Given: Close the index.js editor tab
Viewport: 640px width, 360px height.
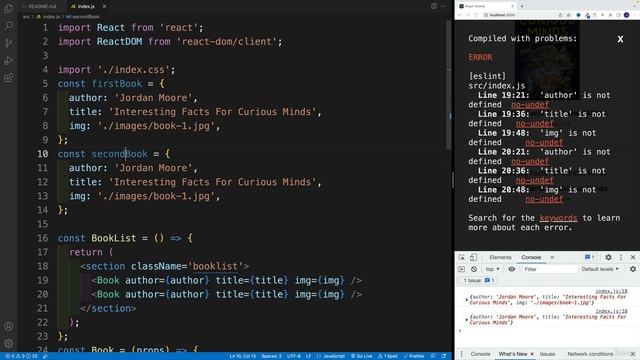Looking at the screenshot, I should point(104,6).
